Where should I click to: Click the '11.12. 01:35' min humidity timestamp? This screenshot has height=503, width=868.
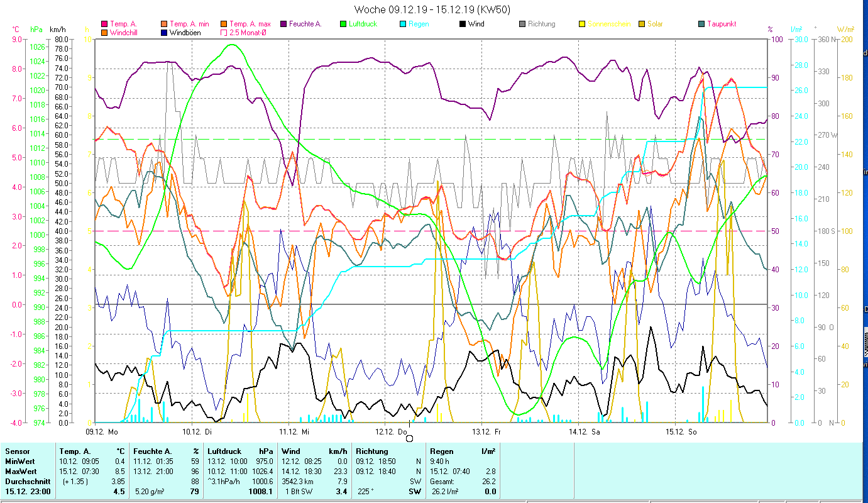pos(155,462)
